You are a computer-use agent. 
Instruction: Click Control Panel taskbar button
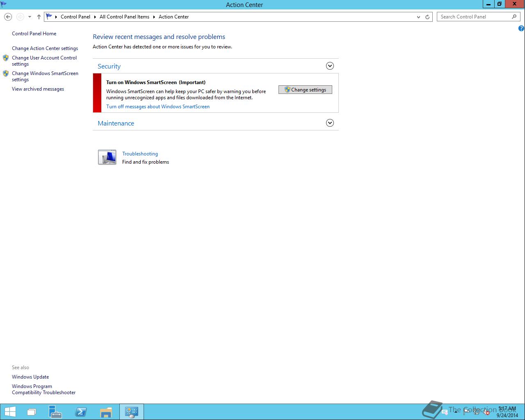pyautogui.click(x=132, y=412)
